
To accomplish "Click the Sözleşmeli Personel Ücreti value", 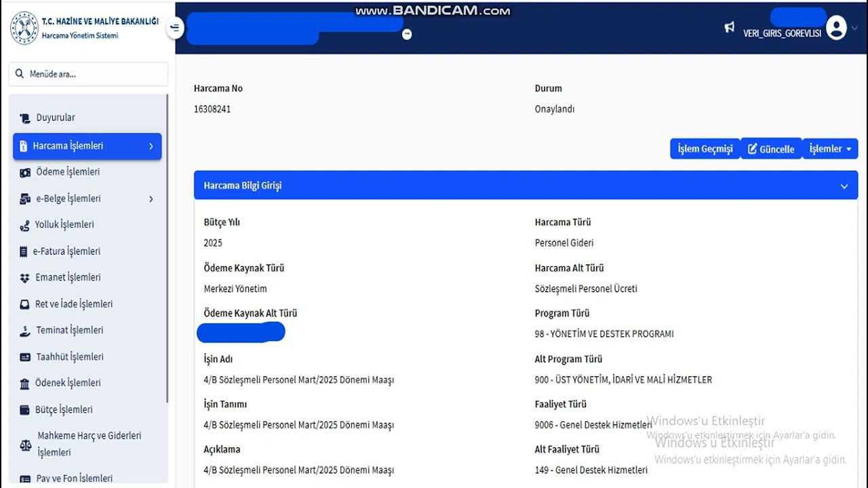I will pos(586,289).
